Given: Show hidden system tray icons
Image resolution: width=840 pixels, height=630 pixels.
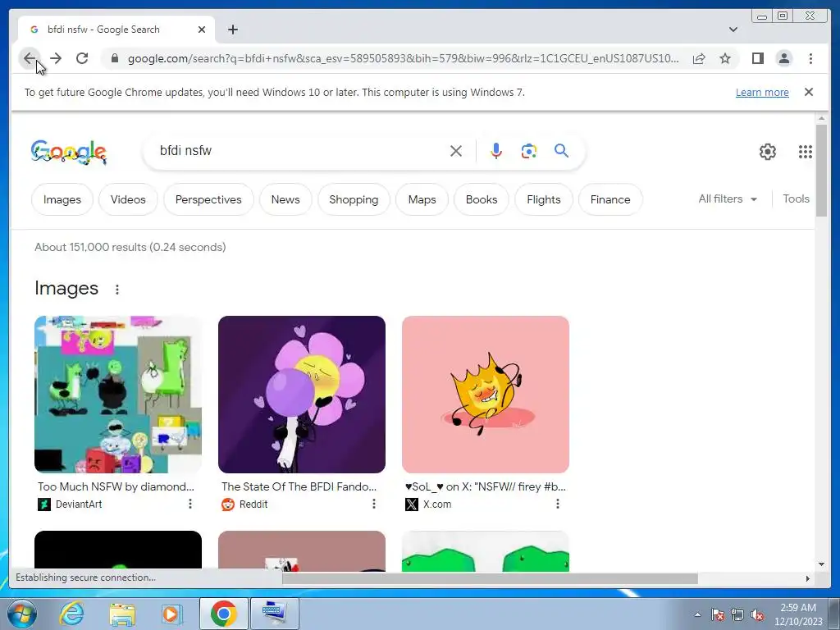Looking at the screenshot, I should point(697,614).
